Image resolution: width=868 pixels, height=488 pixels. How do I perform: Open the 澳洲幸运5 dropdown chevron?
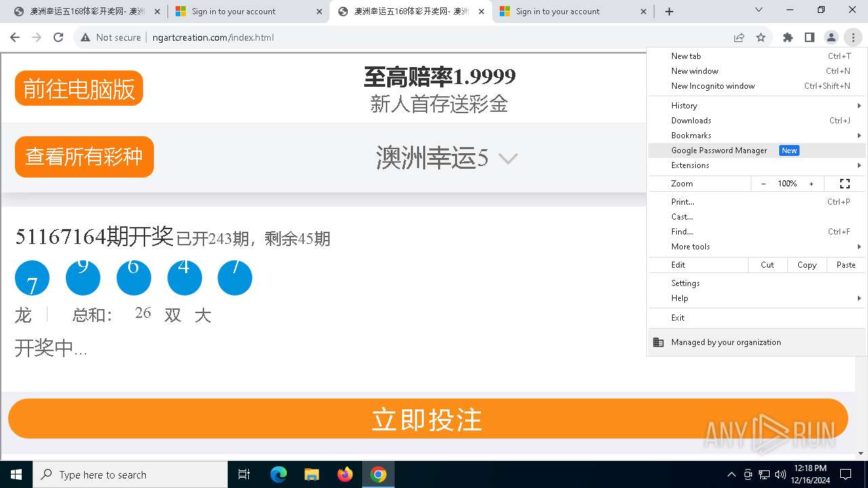tap(508, 159)
